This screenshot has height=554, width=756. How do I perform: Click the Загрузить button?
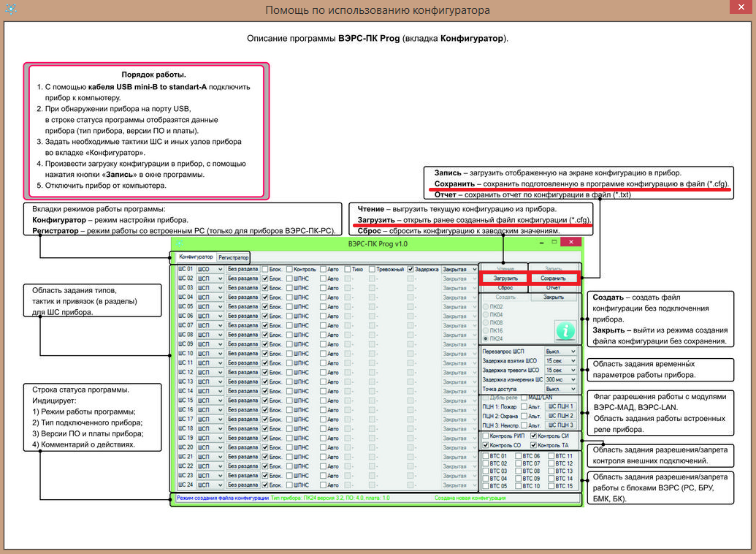point(505,278)
